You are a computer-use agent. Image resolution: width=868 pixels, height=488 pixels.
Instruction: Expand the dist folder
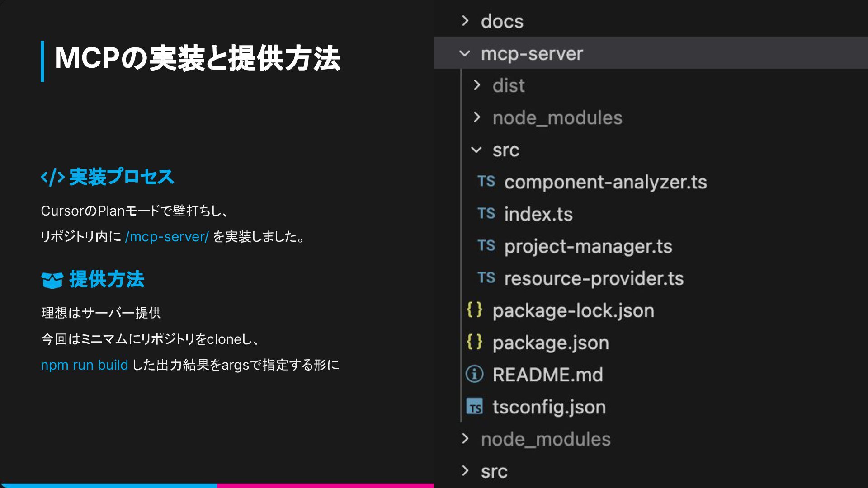point(476,85)
